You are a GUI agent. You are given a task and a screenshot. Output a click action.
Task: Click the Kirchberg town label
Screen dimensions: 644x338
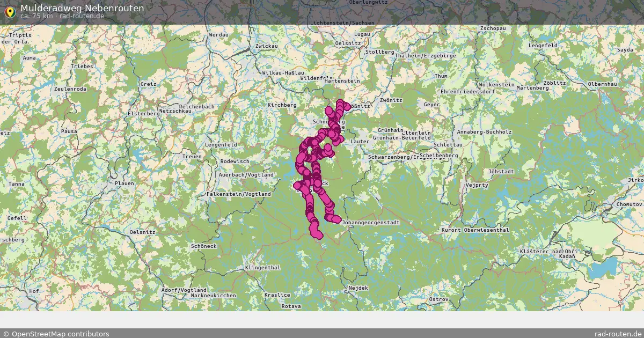point(282,105)
